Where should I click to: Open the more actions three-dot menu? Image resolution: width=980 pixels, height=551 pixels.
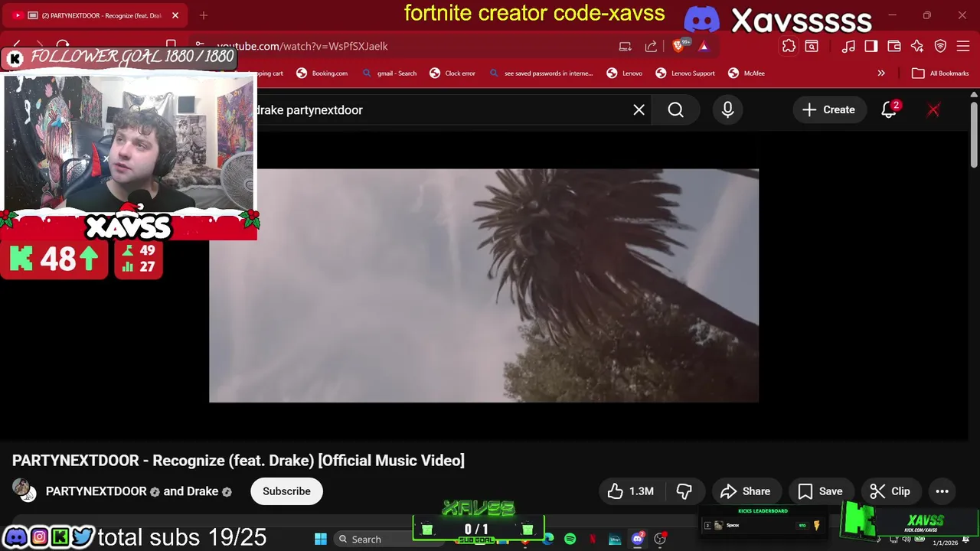(942, 491)
